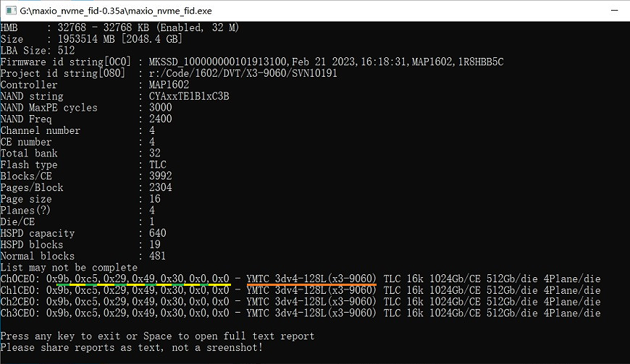The image size is (630, 364).
Task: Click Pages/Block value 2304
Action: tap(160, 188)
